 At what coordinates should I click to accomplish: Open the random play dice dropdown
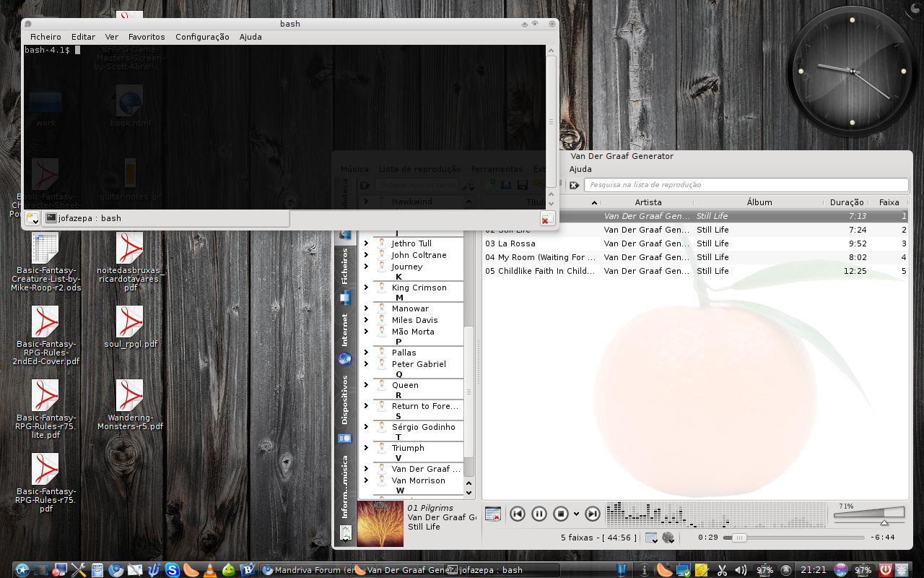[x=668, y=538]
